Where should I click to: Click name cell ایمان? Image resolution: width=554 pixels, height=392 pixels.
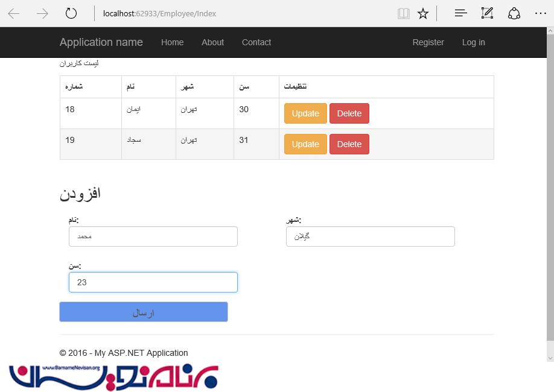coord(148,113)
